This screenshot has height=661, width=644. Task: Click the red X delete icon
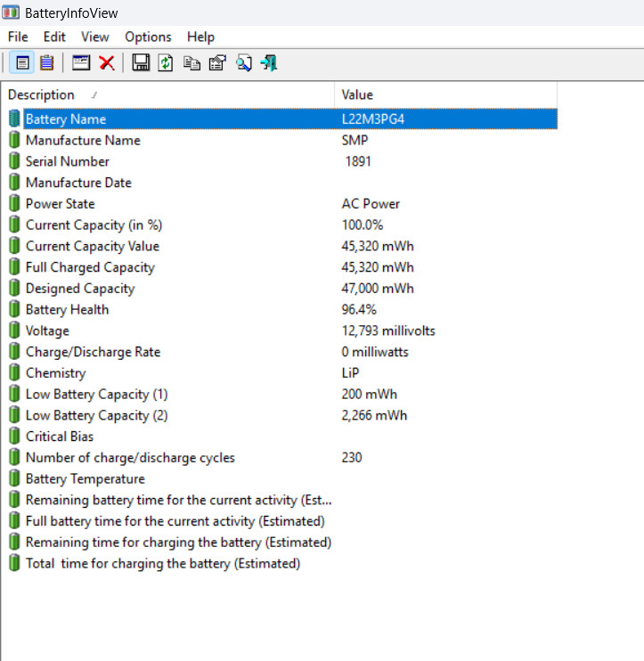point(107,63)
